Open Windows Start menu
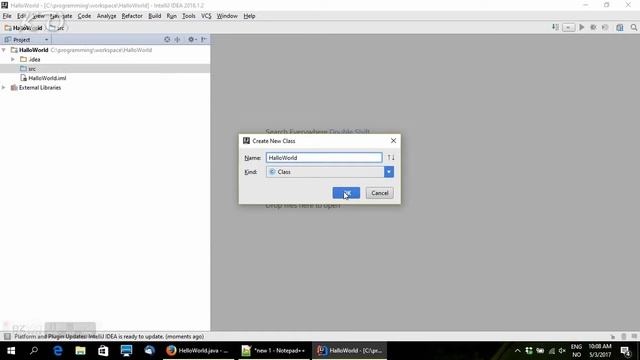This screenshot has height=360, width=640. (11, 351)
